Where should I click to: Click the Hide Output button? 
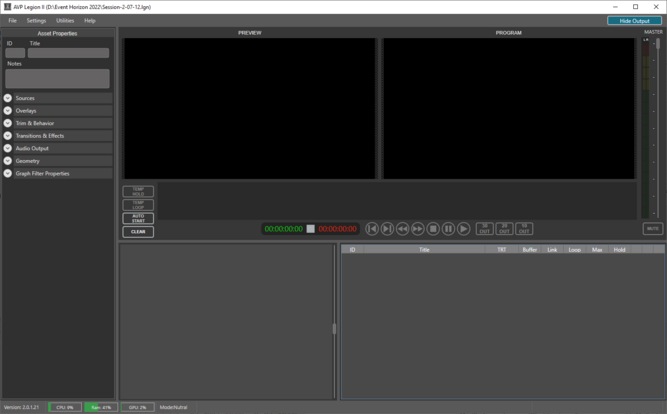(x=634, y=20)
